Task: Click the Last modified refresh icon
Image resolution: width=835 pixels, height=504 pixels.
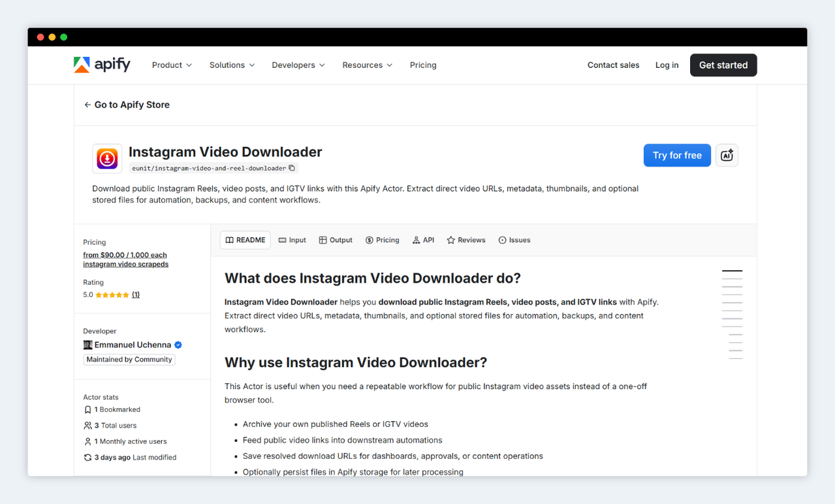Action: tap(87, 458)
